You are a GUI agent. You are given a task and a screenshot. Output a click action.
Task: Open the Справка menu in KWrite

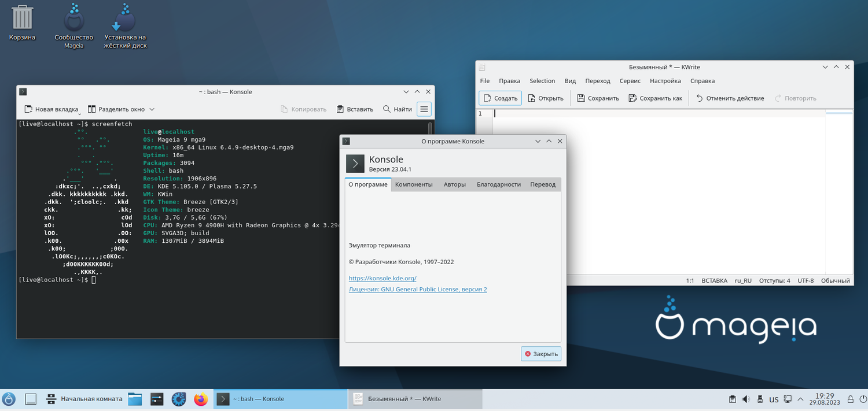click(x=703, y=81)
